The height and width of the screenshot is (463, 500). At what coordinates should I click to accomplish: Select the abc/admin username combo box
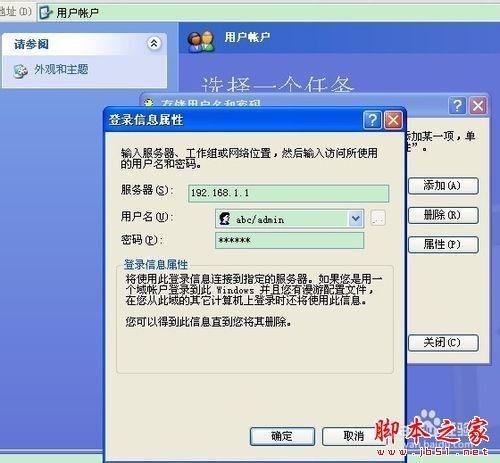(289, 219)
